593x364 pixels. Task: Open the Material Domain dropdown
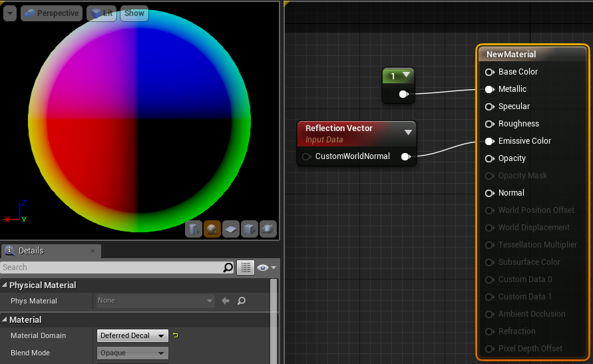[132, 335]
